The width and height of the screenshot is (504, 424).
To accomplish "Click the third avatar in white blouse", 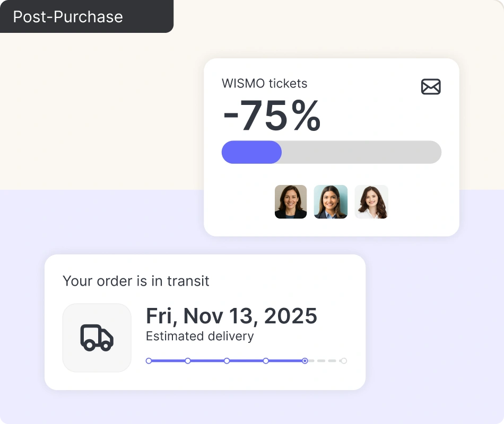I will [x=371, y=202].
